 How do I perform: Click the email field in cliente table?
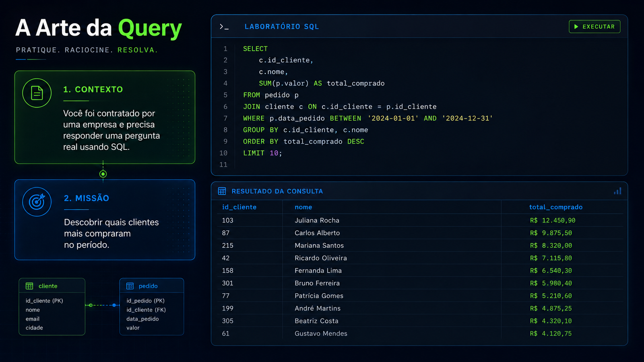(33, 319)
